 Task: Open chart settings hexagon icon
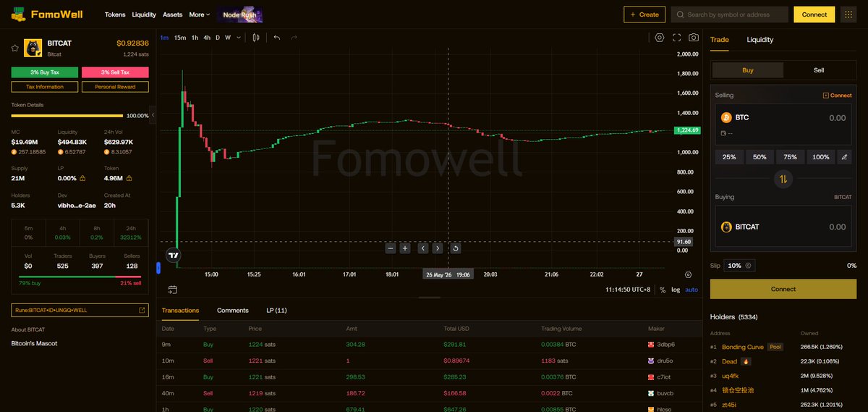click(x=660, y=38)
